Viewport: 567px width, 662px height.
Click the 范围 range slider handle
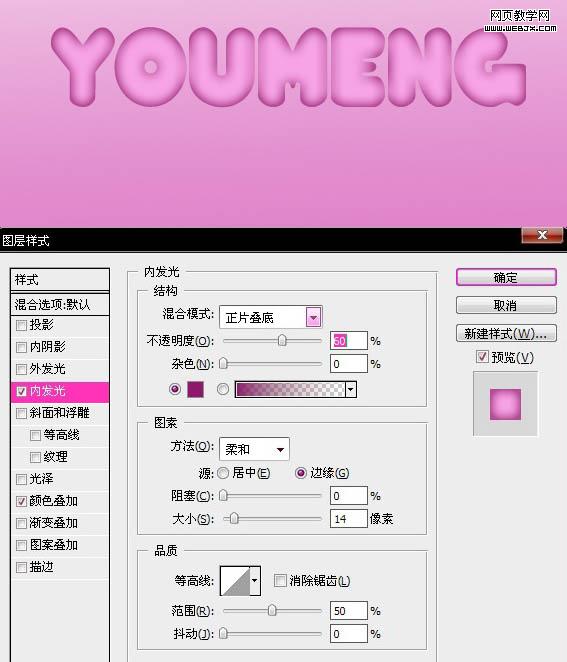272,610
